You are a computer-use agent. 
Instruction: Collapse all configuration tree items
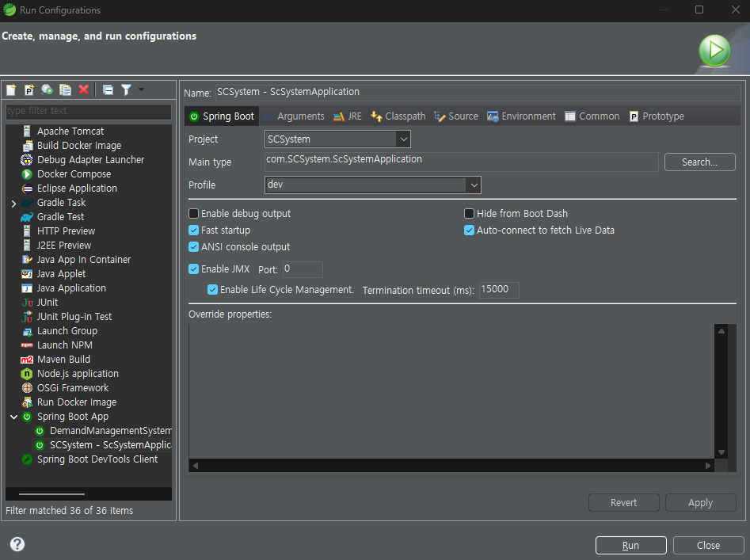108,90
